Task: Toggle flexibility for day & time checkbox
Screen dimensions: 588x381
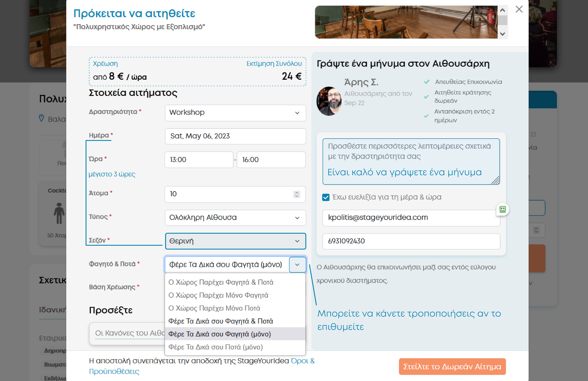Action: [326, 197]
